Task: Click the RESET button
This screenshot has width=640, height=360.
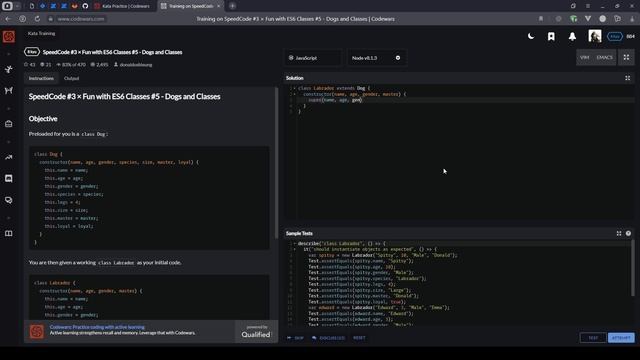Action: click(x=359, y=338)
